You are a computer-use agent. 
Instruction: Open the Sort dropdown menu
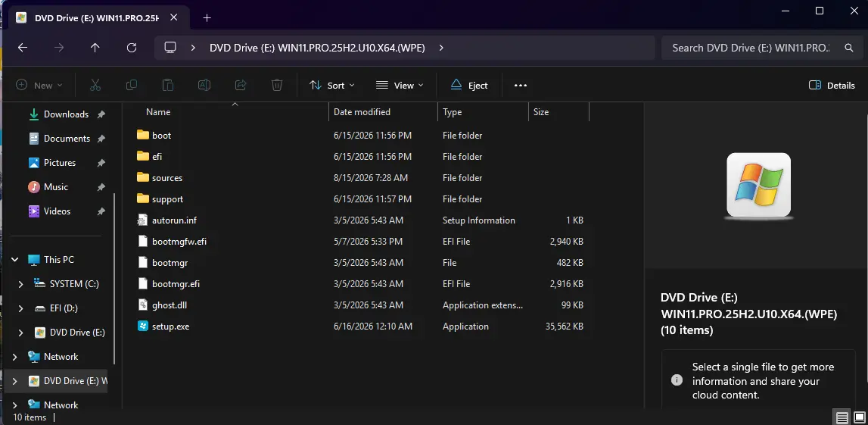click(x=331, y=86)
